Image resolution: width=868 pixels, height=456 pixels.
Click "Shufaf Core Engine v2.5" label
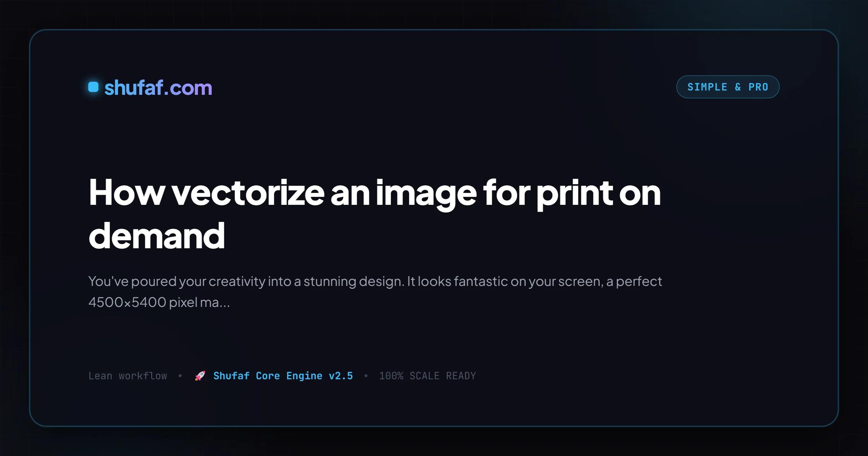point(283,376)
